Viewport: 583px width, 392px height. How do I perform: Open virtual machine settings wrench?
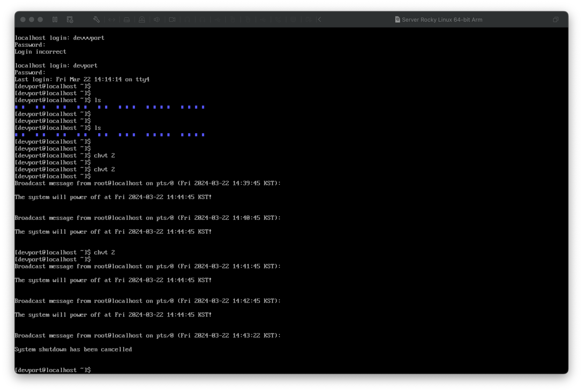(x=96, y=19)
